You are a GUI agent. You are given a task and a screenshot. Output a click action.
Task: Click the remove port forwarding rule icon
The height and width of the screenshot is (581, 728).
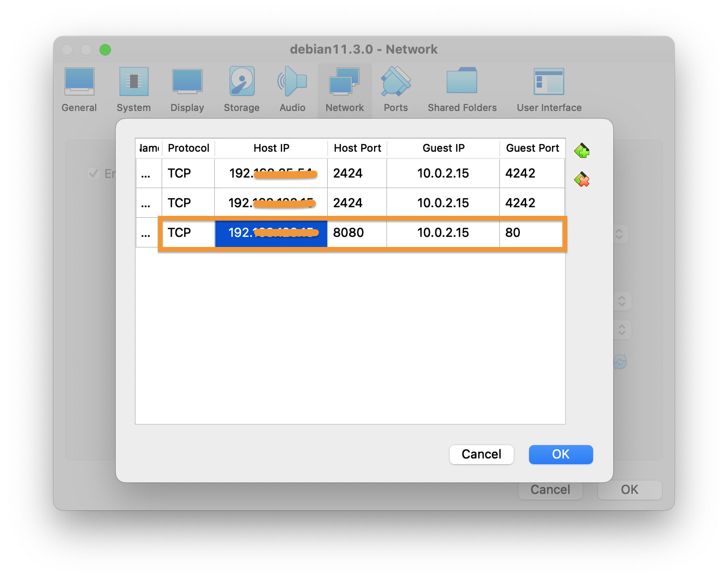(582, 179)
